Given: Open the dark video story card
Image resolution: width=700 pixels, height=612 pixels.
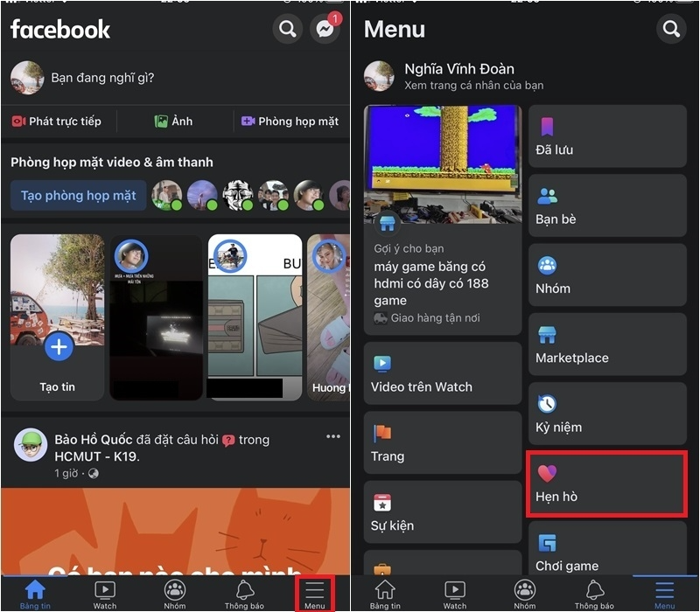Looking at the screenshot, I should pos(157,317).
